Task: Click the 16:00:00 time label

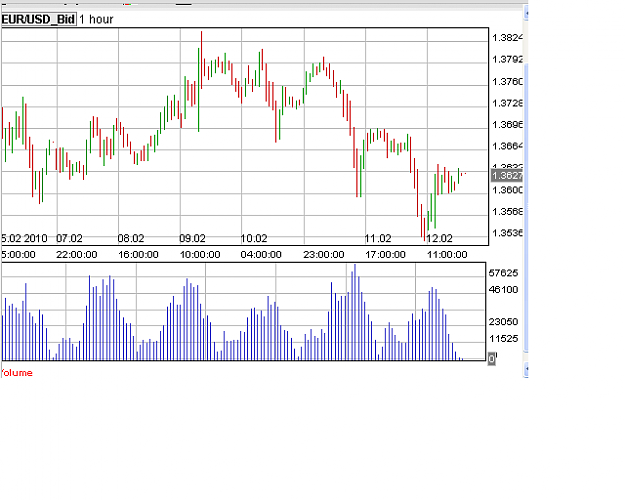Action: pos(138,254)
